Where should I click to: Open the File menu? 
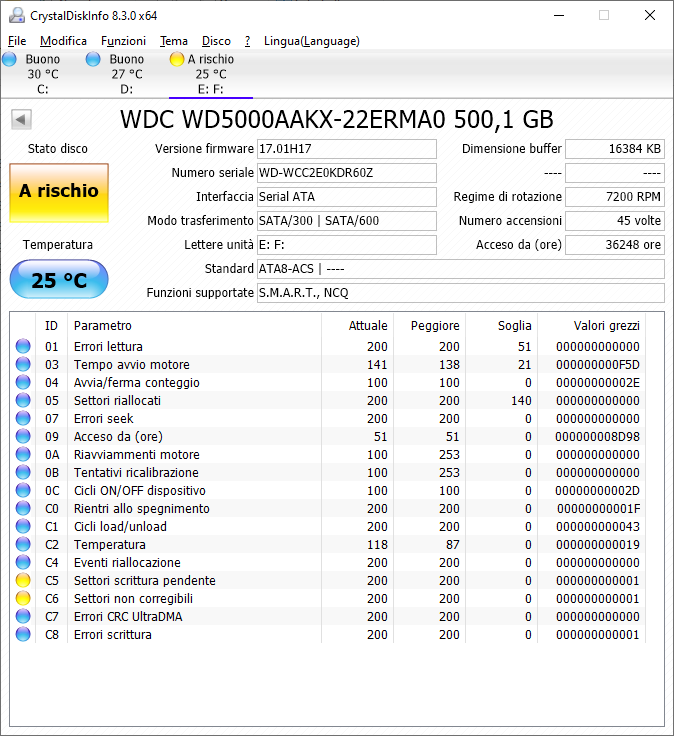[x=17, y=41]
